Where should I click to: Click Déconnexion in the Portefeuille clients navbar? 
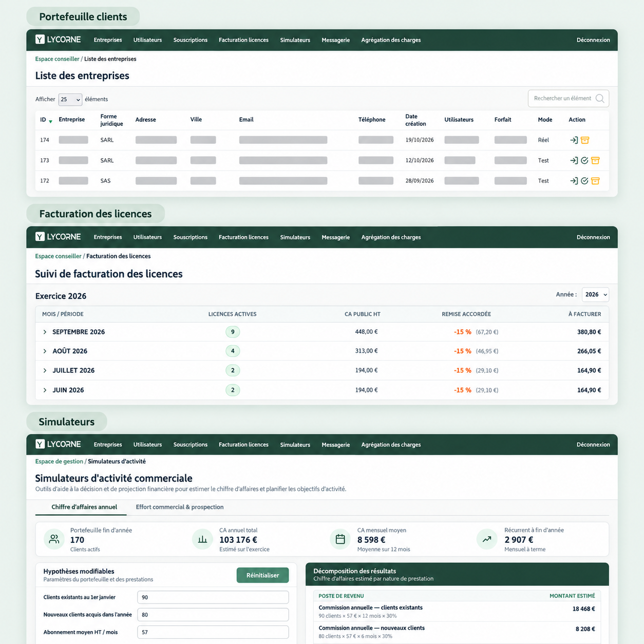click(593, 40)
